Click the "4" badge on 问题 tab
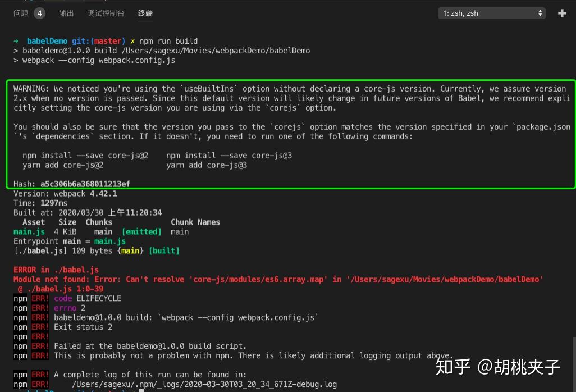 (x=39, y=12)
